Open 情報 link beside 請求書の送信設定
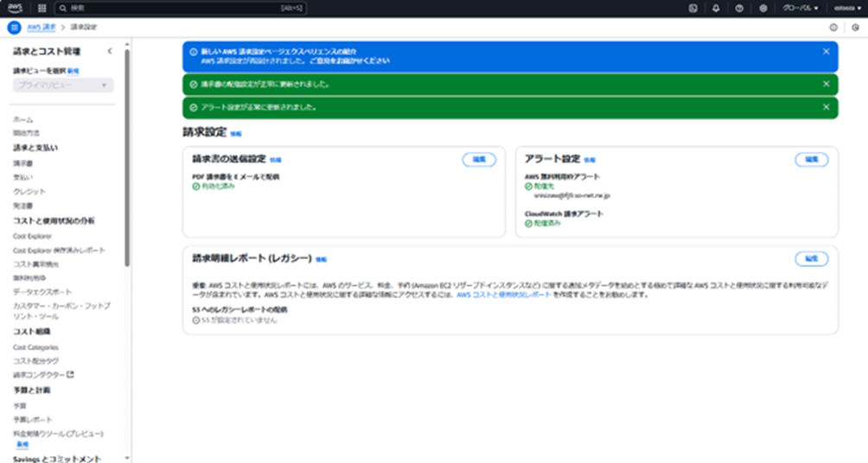 click(275, 160)
